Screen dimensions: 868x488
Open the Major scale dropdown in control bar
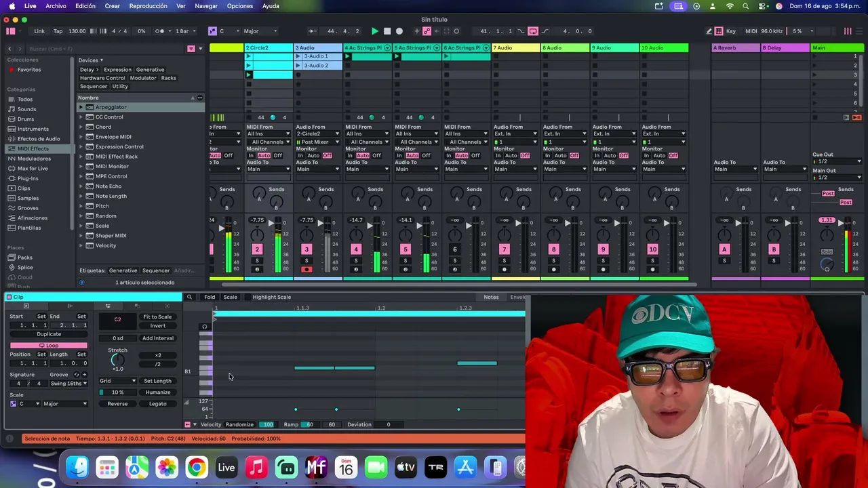(260, 31)
